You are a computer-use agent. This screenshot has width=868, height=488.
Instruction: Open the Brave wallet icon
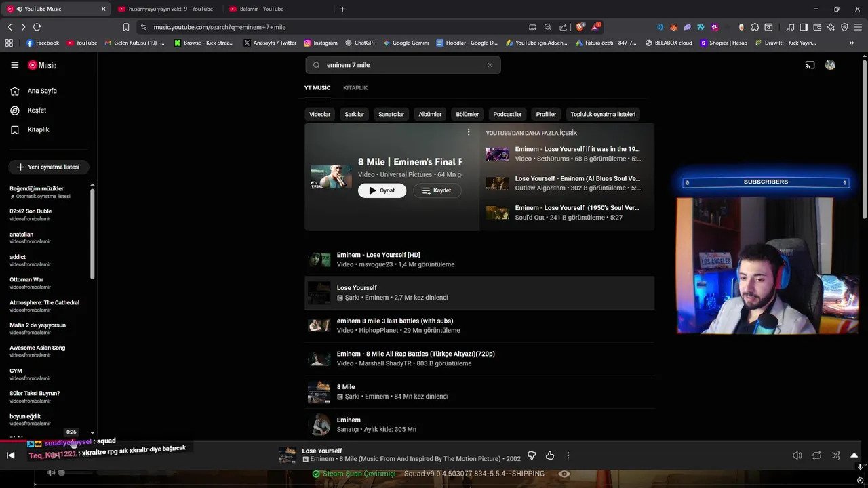click(817, 27)
